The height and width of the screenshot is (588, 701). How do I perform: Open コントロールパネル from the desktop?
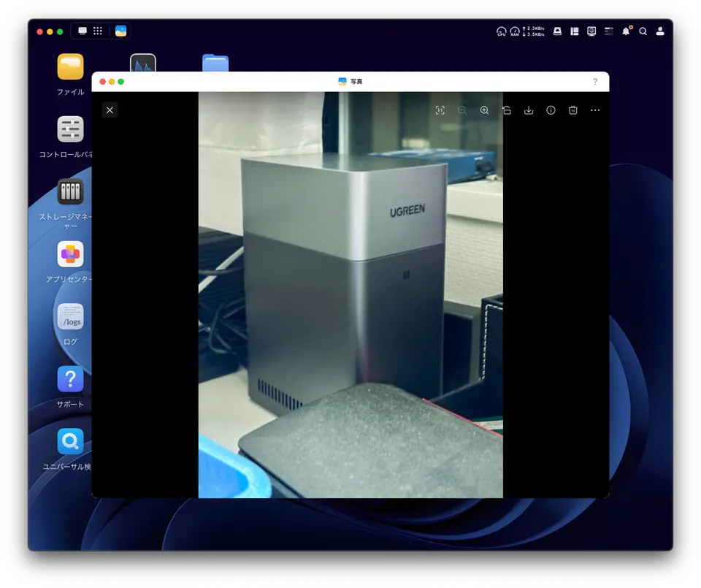pos(69,129)
